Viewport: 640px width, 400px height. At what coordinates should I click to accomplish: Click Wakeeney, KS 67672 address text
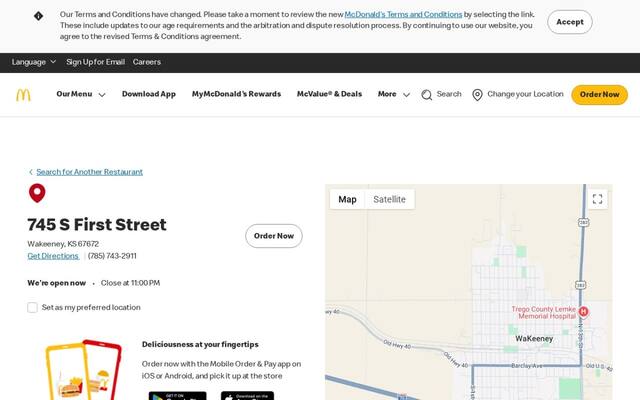[63, 244]
